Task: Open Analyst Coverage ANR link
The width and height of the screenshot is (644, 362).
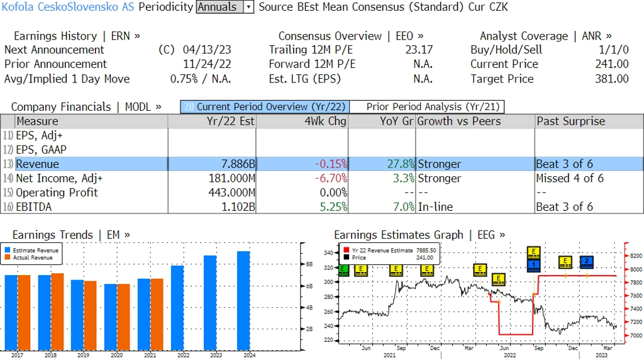Action: 546,37
